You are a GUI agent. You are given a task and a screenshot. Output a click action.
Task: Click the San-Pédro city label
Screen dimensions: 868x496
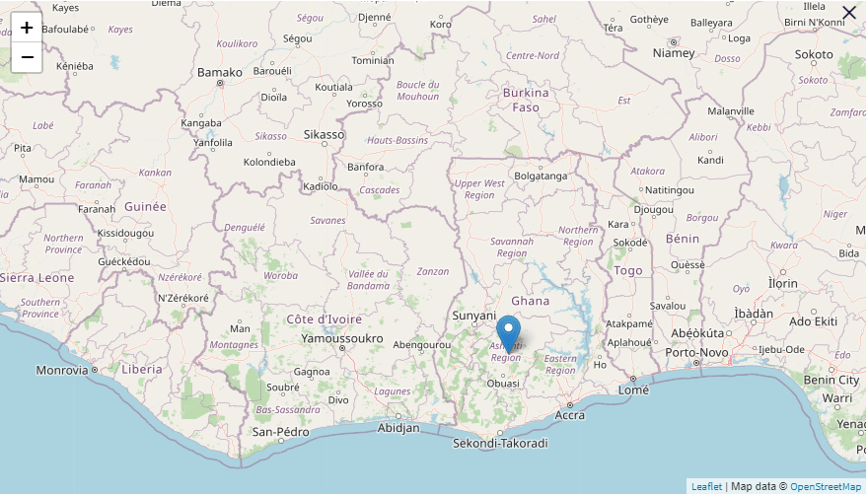coord(281,432)
